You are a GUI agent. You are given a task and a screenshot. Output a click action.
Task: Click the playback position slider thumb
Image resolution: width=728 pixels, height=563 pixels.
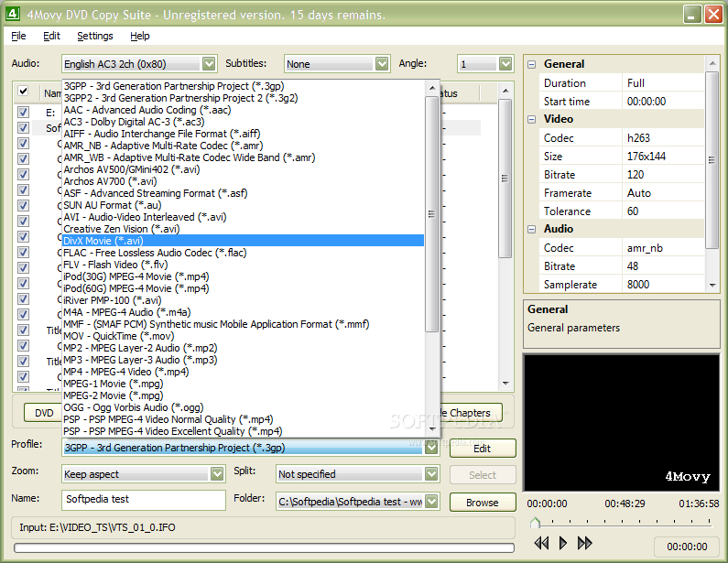535,523
